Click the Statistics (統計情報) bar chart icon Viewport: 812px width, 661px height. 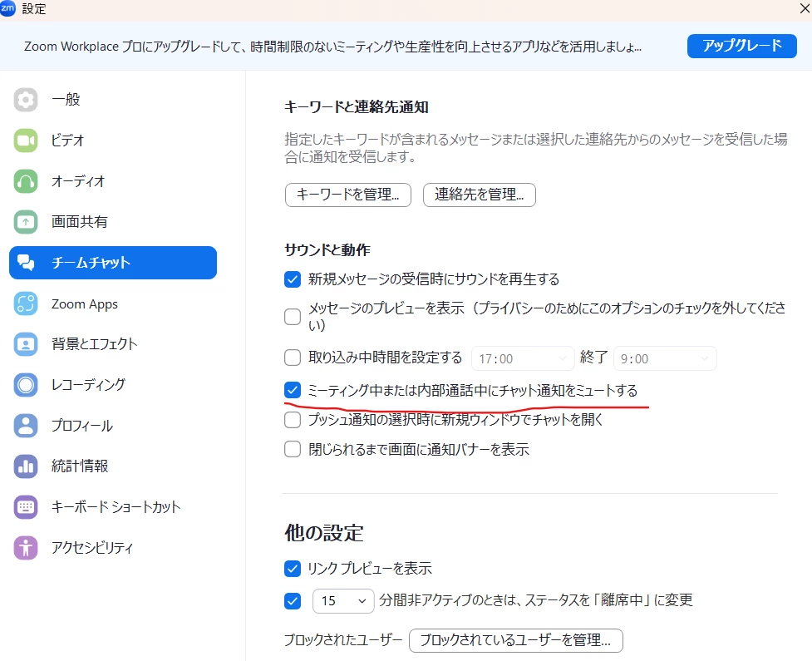[x=26, y=466]
